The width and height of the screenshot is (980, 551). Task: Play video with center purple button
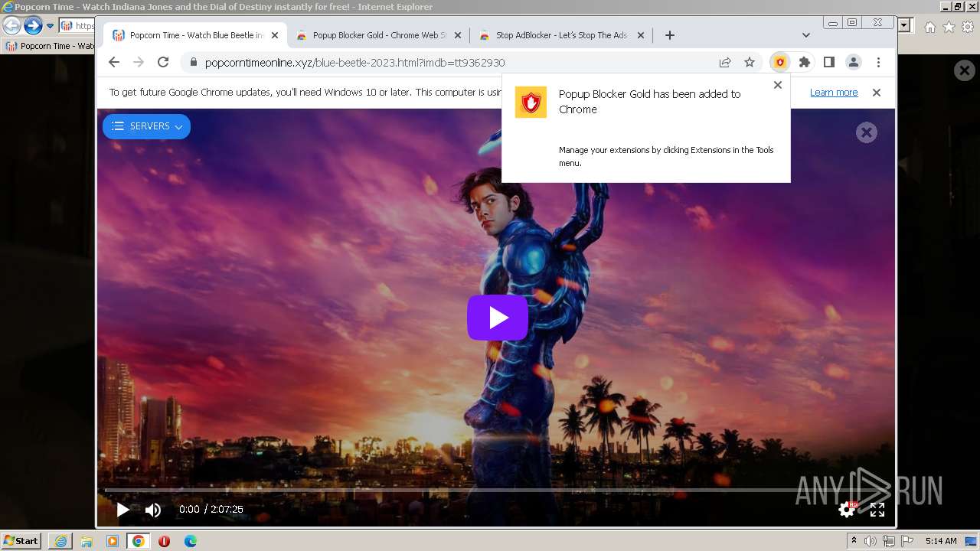(498, 318)
